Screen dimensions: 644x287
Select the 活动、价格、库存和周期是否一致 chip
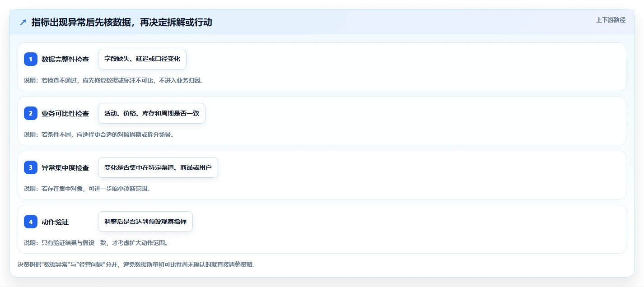coord(152,113)
